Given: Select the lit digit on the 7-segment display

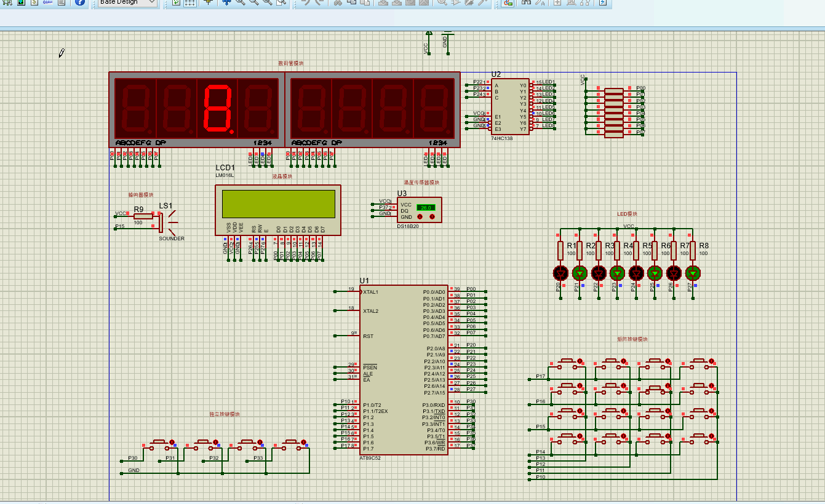Looking at the screenshot, I should click(x=218, y=108).
